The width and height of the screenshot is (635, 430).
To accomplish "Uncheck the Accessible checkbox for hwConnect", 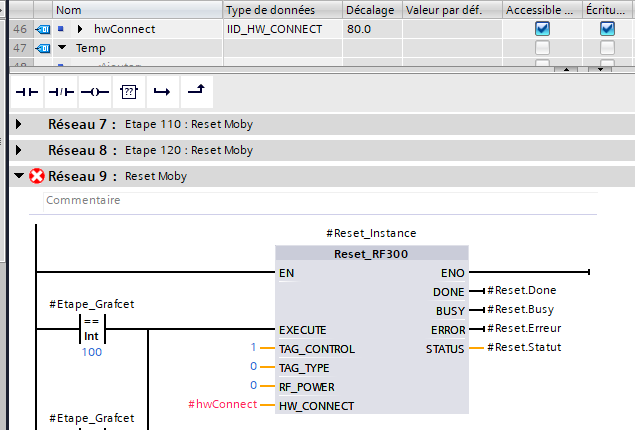I will (x=542, y=29).
